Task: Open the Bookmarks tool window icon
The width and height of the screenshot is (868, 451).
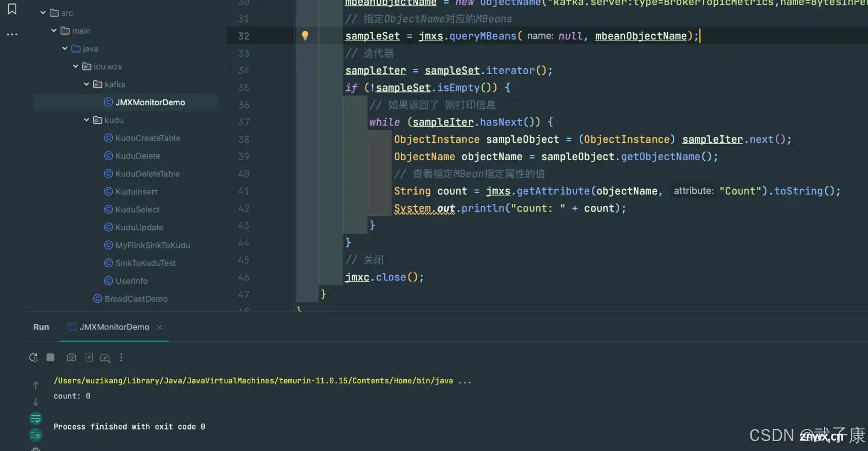Action: [12, 9]
